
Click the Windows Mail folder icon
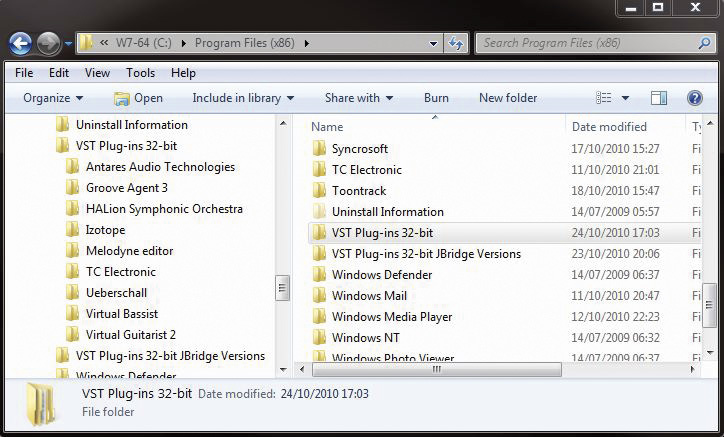(319, 295)
